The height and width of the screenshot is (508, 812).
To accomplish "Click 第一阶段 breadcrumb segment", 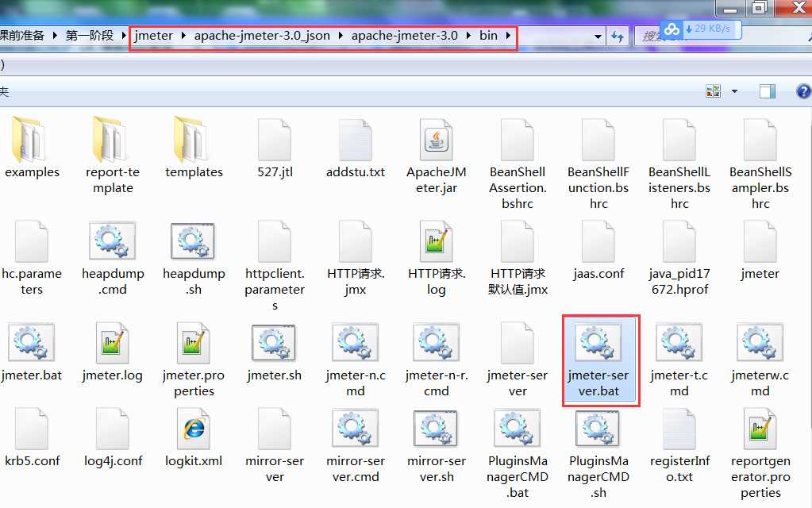I will [x=90, y=36].
